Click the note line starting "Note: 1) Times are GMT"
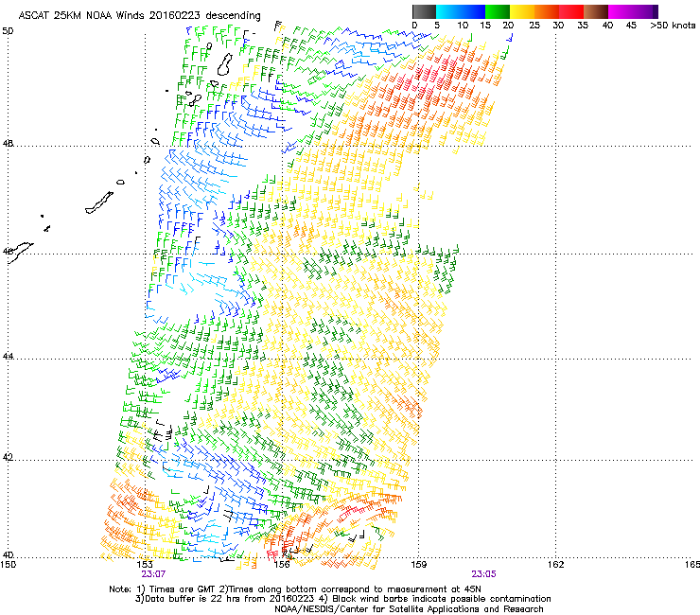 [295, 589]
